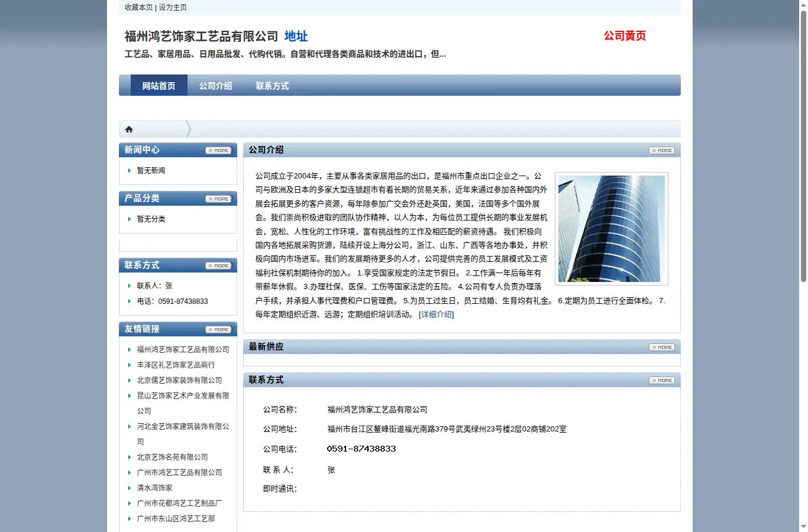Select the 联系方式 navigation tab
Image resolution: width=808 pixels, height=532 pixels.
pyautogui.click(x=273, y=86)
